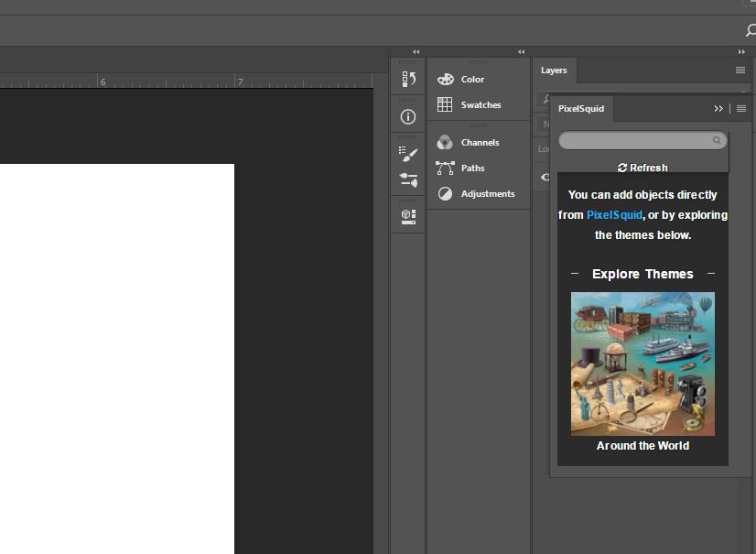Open the Adjustments panel
756x554 pixels.
coord(488,193)
